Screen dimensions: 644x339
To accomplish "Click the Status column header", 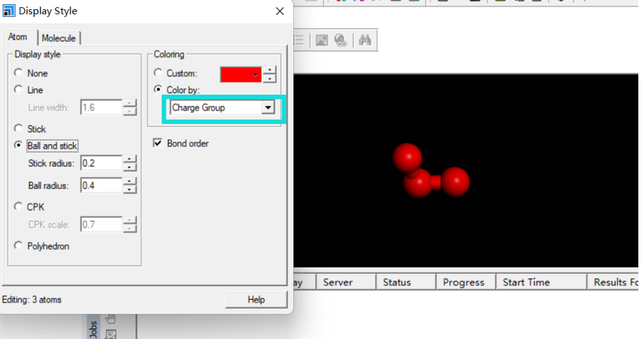I will tap(406, 282).
